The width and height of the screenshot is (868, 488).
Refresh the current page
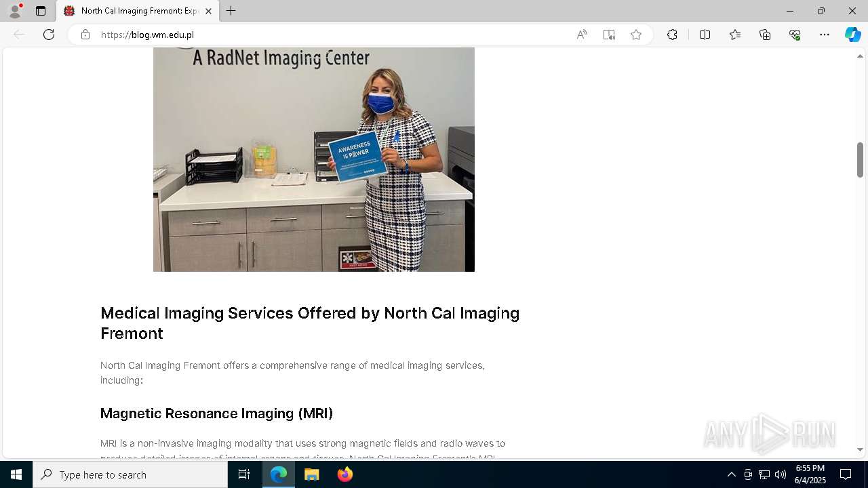(x=49, y=35)
